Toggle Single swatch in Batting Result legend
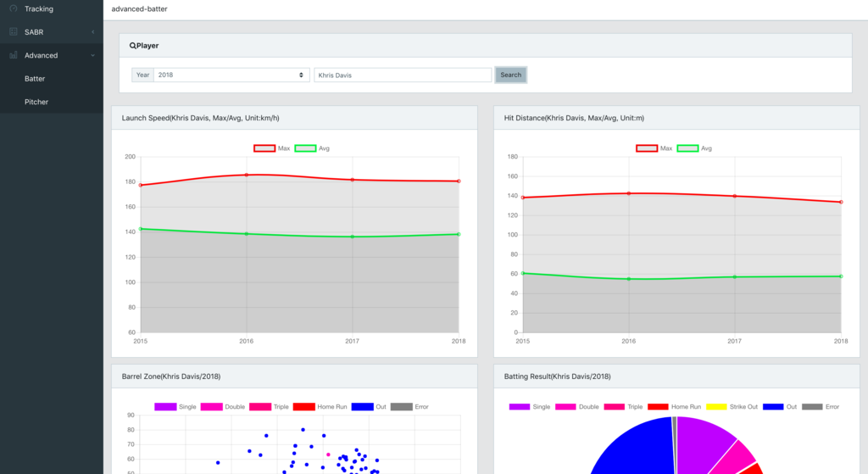868x474 pixels. [520, 406]
